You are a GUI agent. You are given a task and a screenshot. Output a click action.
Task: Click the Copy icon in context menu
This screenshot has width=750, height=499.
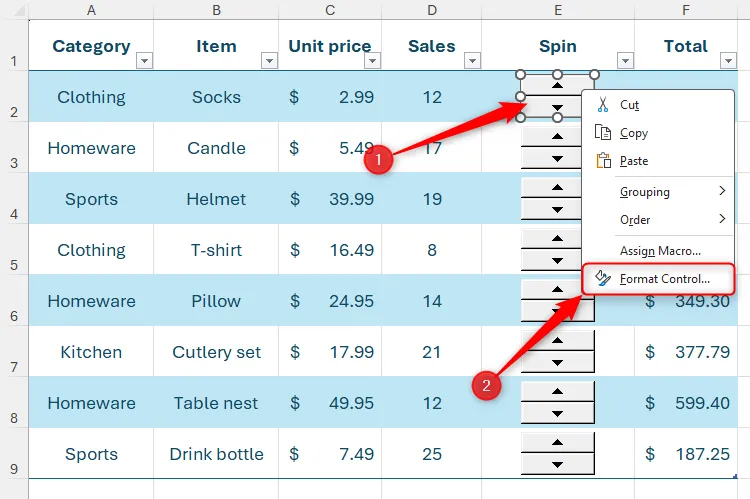pyautogui.click(x=603, y=132)
